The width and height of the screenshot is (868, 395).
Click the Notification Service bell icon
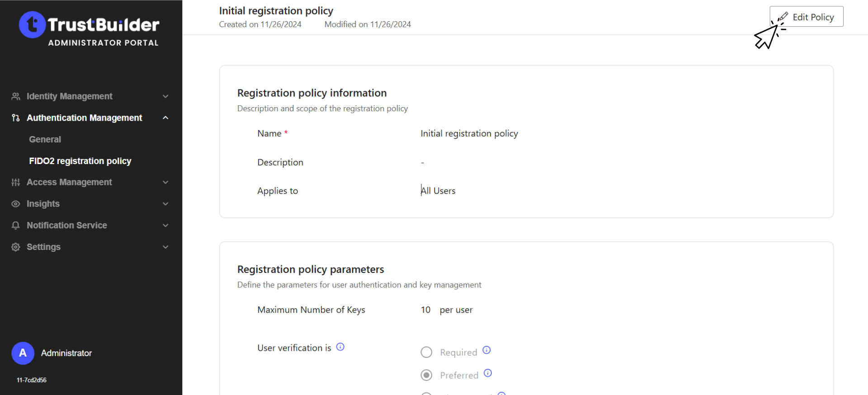click(16, 226)
